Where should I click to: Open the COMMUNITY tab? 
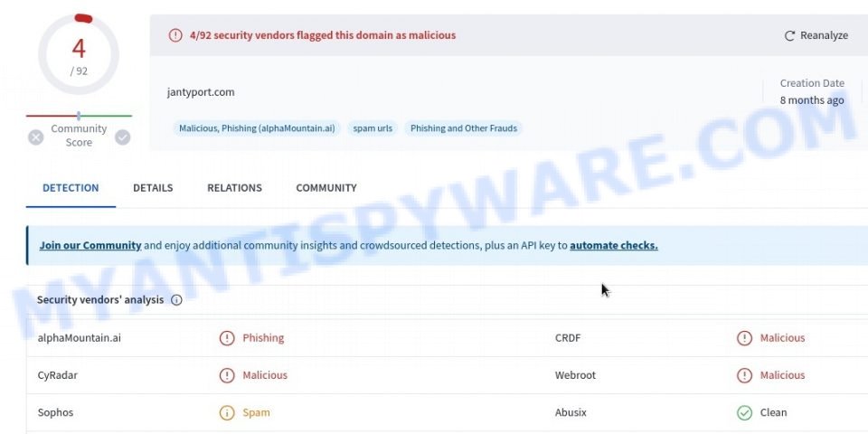(326, 188)
